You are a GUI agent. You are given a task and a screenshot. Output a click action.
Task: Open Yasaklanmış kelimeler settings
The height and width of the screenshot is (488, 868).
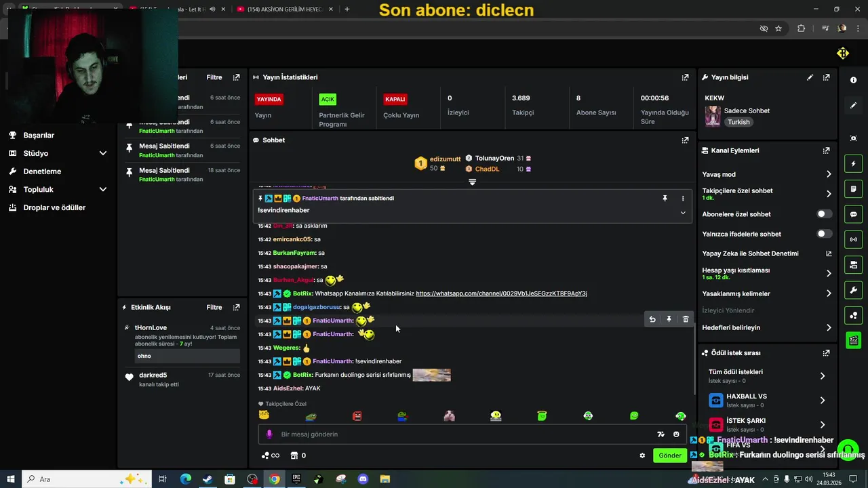[x=767, y=293]
